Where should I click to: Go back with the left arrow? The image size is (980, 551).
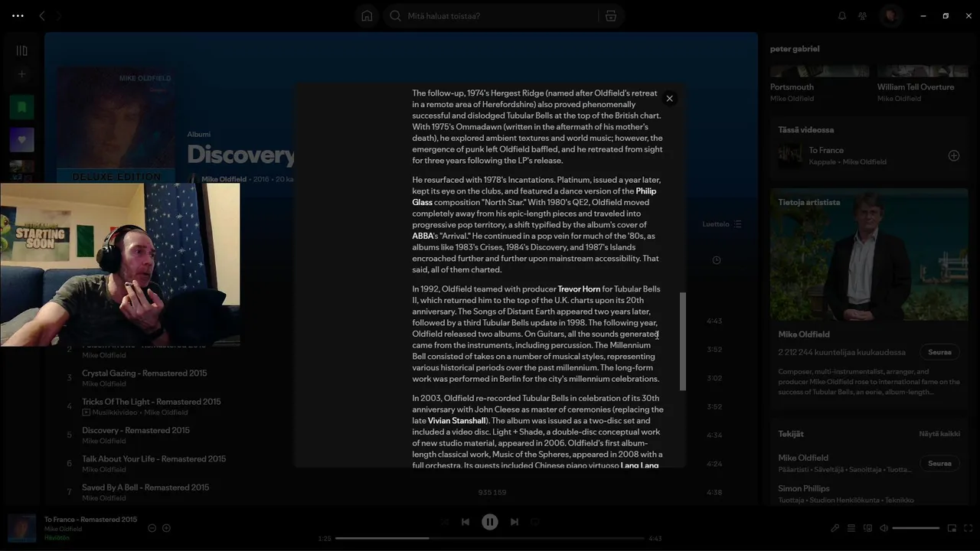click(x=42, y=15)
